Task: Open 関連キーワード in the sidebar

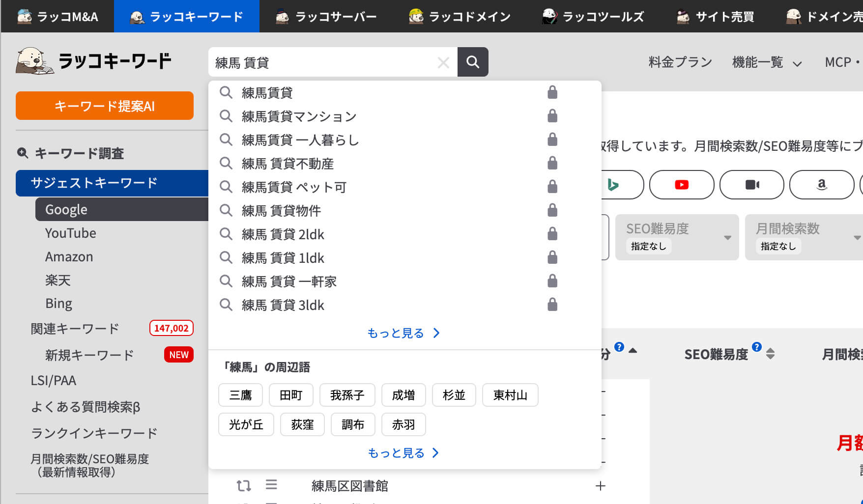Action: [75, 328]
